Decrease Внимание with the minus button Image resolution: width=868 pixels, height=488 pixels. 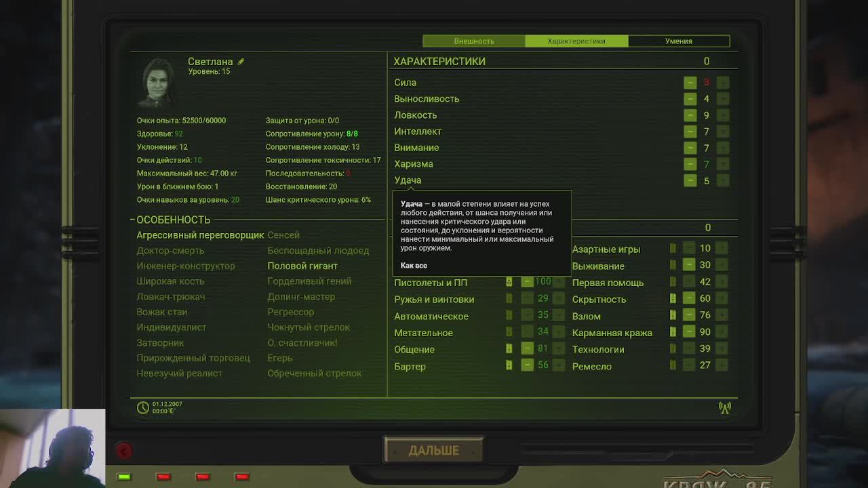(690, 147)
